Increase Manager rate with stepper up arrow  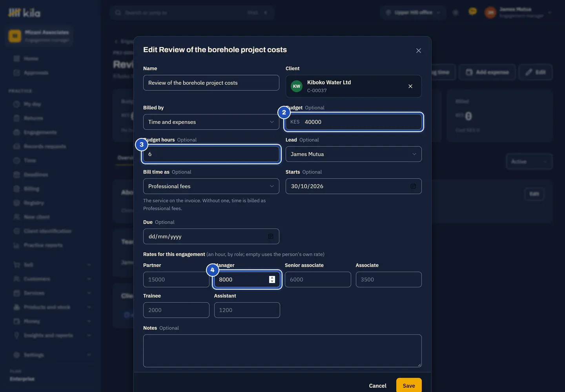coord(272,278)
